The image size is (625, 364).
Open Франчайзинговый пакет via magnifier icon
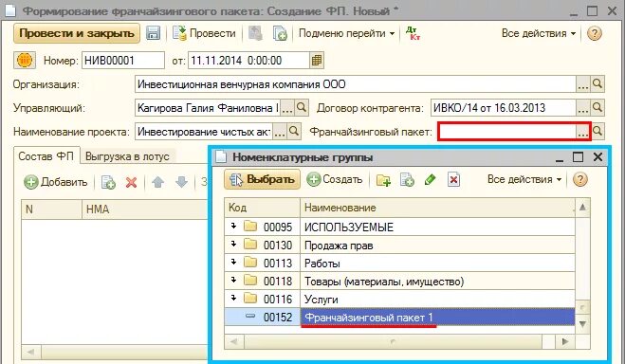pyautogui.click(x=597, y=131)
